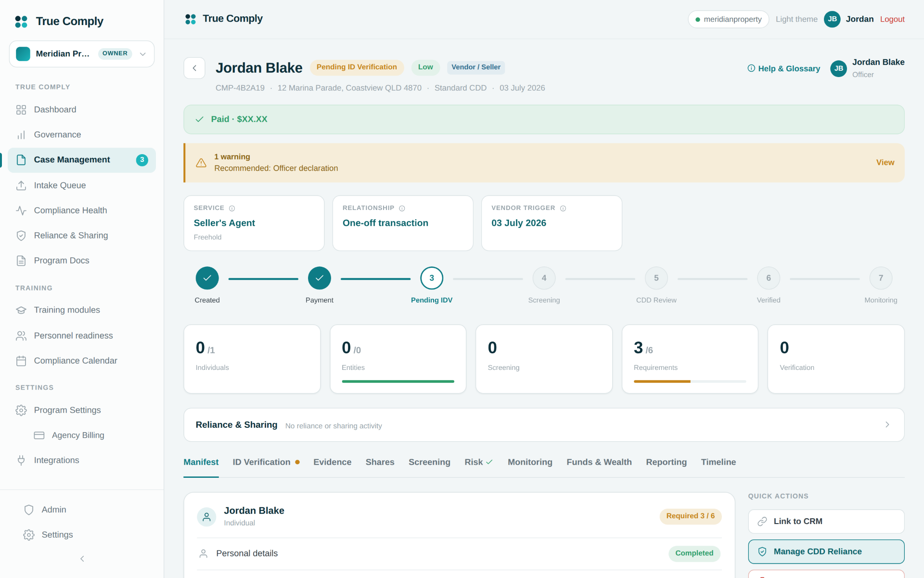This screenshot has height=578, width=924.
Task: Open Integrations plug item
Action: tap(82, 460)
